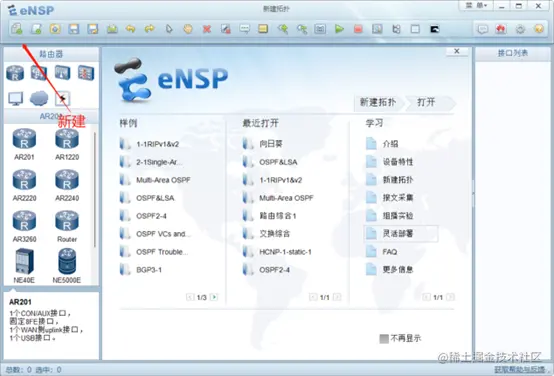Image resolution: width=554 pixels, height=376 pixels.
Task: Click the Capture Data toolbar icon
Action: point(377,29)
